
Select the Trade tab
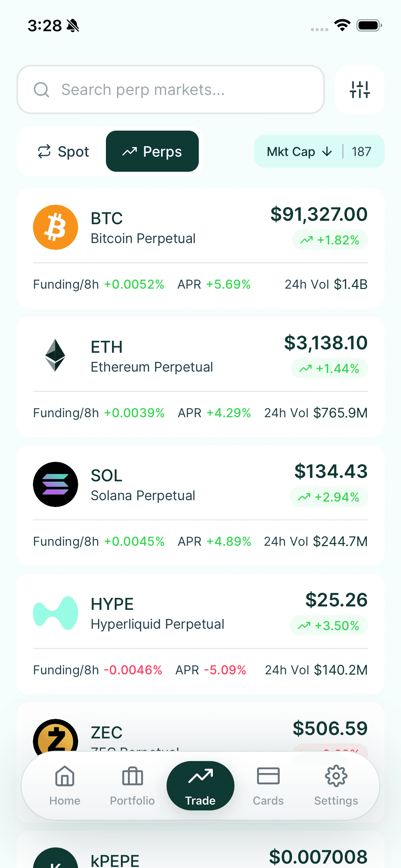point(200,785)
